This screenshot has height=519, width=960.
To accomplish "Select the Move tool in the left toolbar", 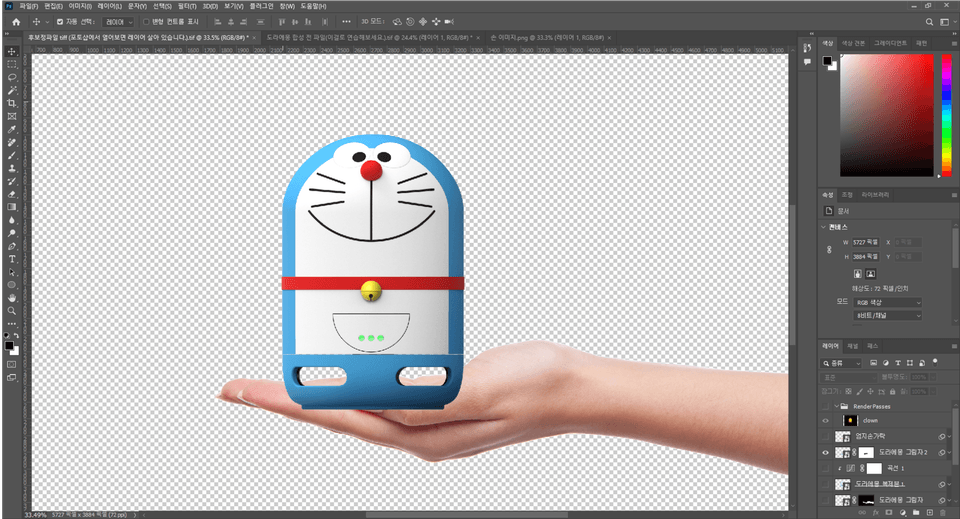I will (12, 51).
